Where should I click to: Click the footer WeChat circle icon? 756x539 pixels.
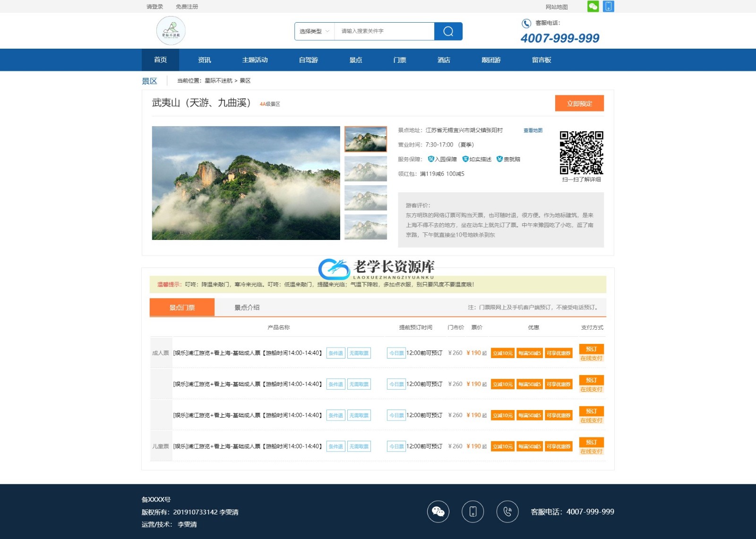pos(438,512)
